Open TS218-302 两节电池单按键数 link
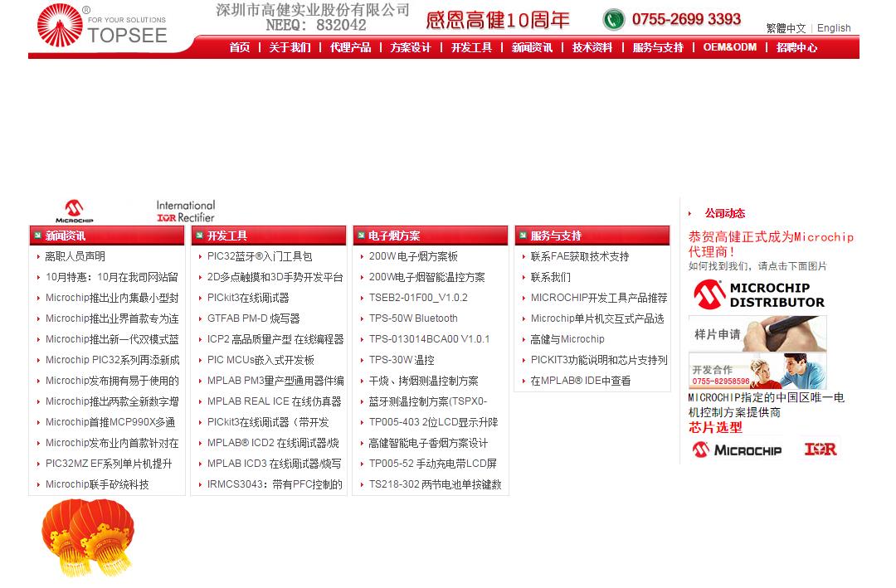 click(435, 484)
